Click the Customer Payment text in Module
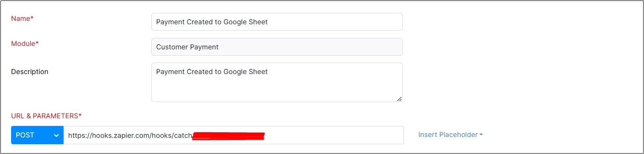 (x=187, y=47)
